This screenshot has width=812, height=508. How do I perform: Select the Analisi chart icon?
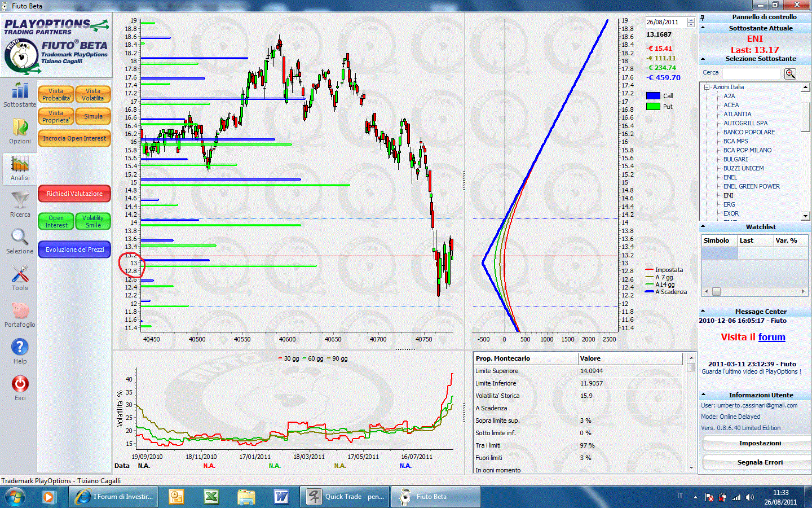pos(20,164)
